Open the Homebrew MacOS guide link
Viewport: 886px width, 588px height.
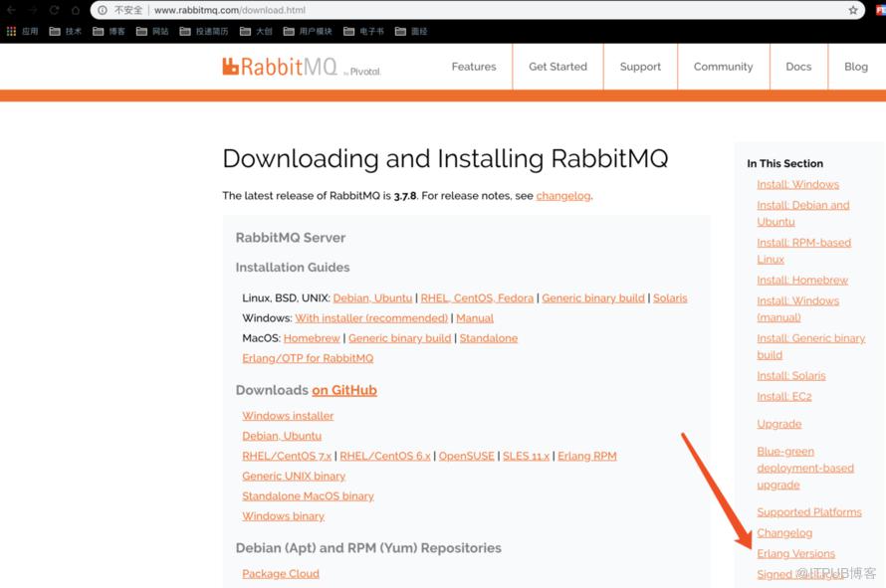[x=312, y=337]
